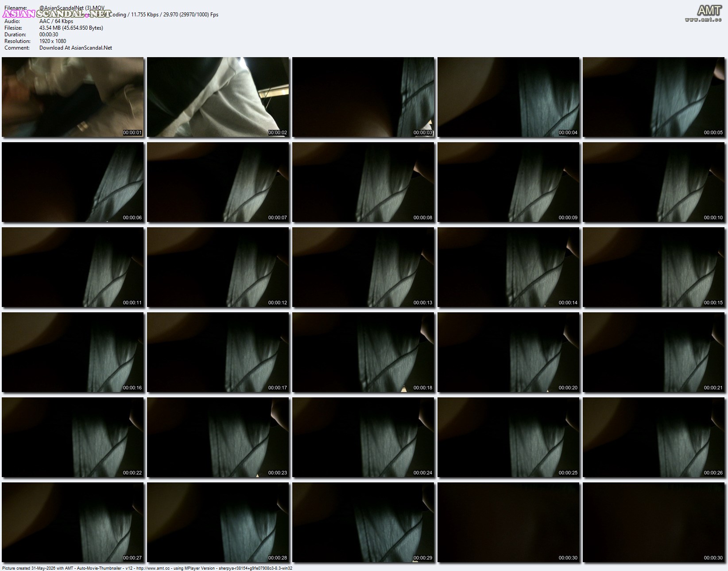Click the 00:00:10 thumbnail
The width and height of the screenshot is (728, 571).
654,182
